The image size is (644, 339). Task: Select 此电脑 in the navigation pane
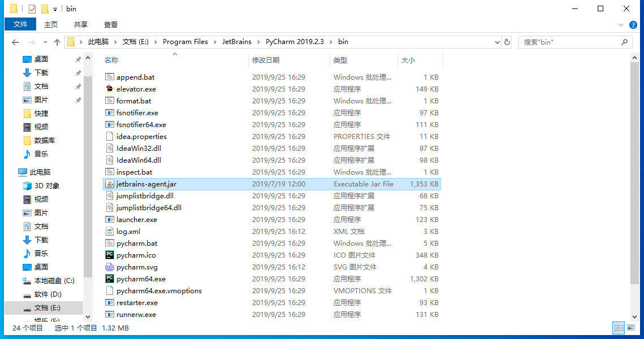pyautogui.click(x=40, y=172)
